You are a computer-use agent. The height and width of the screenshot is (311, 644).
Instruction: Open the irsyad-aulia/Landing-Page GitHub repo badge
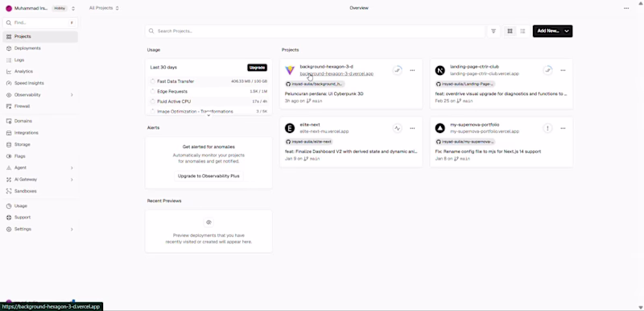pyautogui.click(x=465, y=84)
